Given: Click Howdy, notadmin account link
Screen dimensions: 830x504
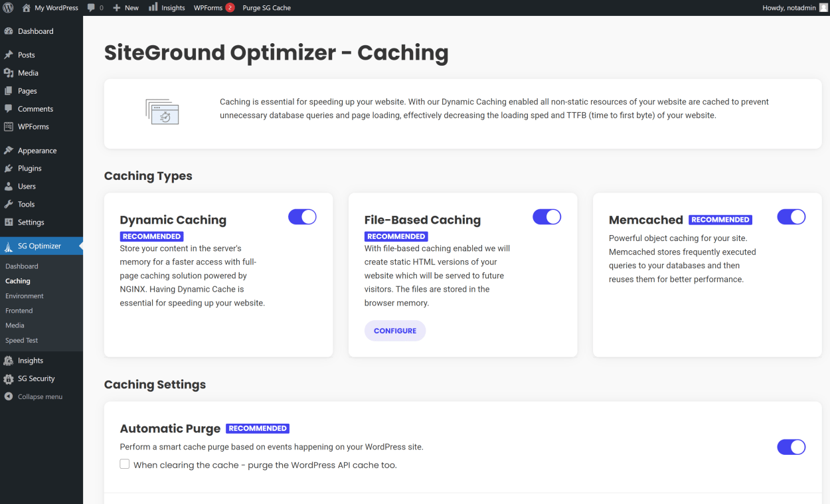Looking at the screenshot, I should [x=789, y=8].
